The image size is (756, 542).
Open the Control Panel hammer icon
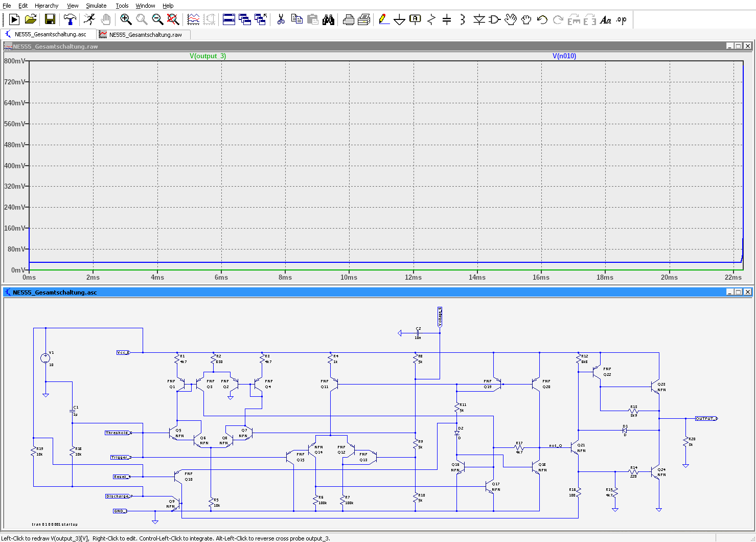[70, 19]
